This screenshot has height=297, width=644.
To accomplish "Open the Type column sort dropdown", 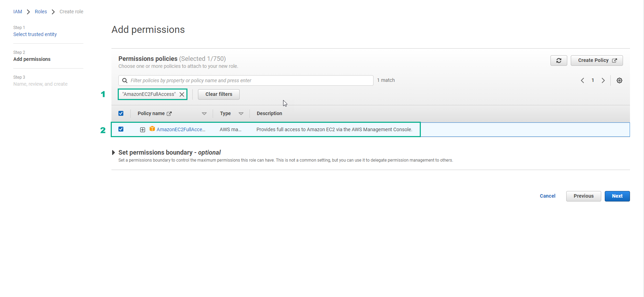I will [241, 114].
